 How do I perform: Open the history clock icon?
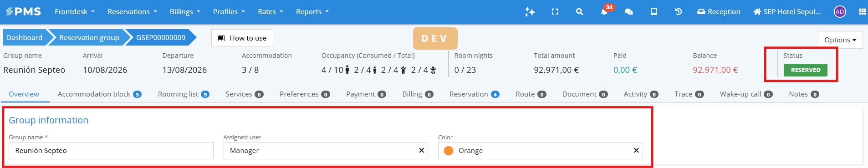678,12
